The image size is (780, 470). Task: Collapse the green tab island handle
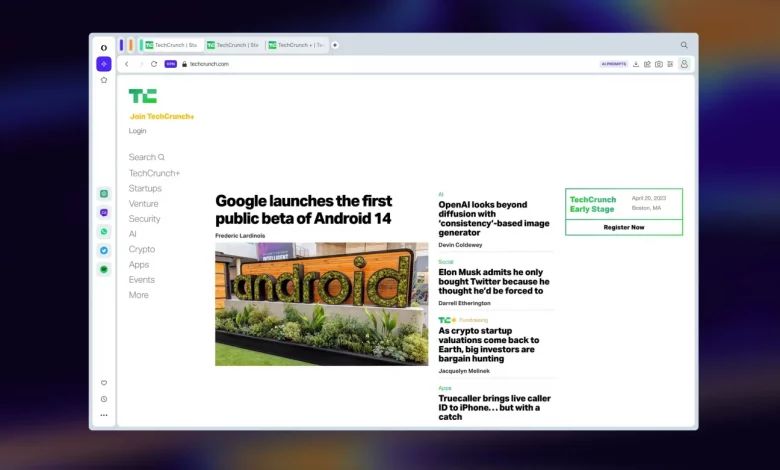141,45
